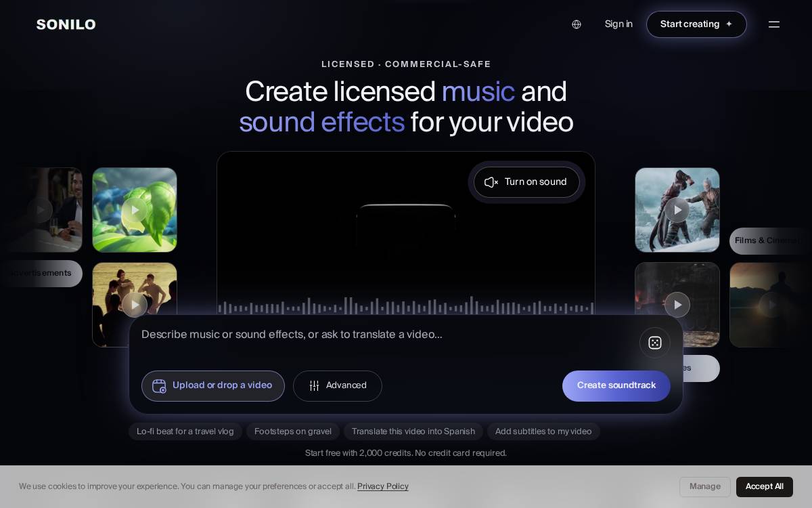Click the Sign in link
812x508 pixels.
click(x=618, y=24)
